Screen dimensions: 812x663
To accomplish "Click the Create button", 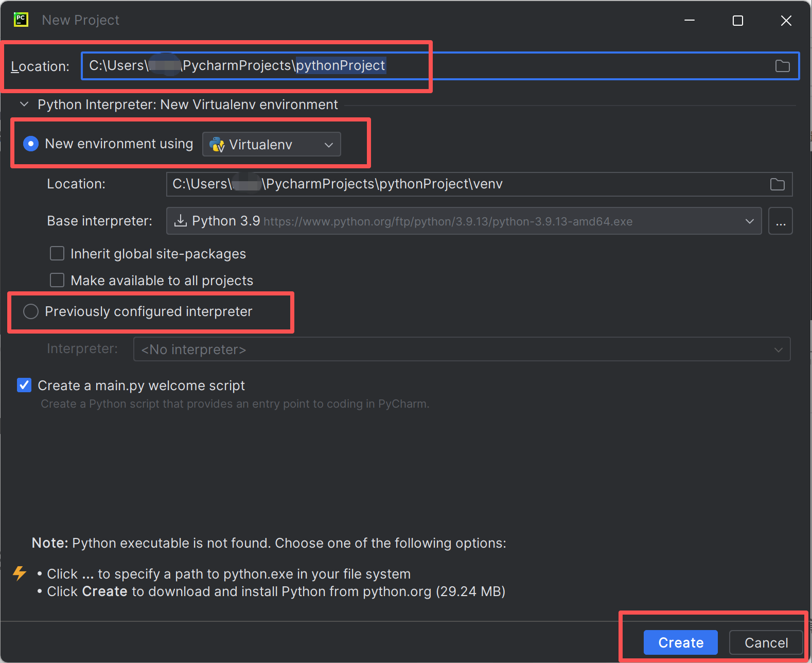I will pos(680,642).
